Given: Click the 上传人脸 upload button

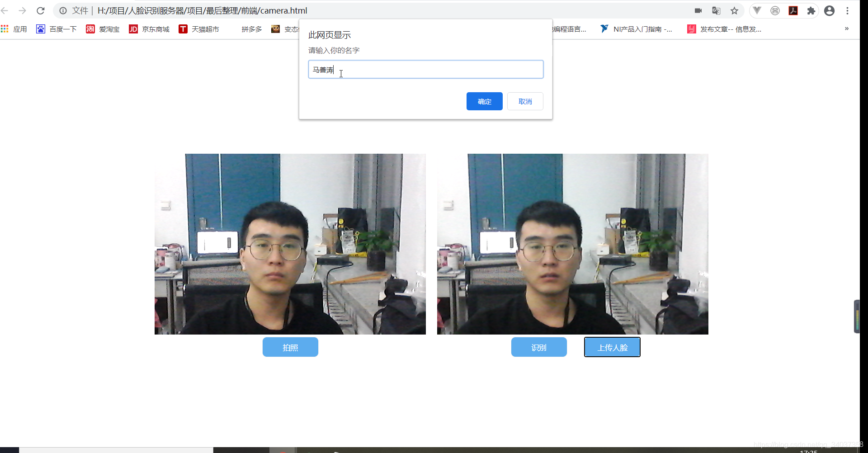Looking at the screenshot, I should click(x=612, y=347).
